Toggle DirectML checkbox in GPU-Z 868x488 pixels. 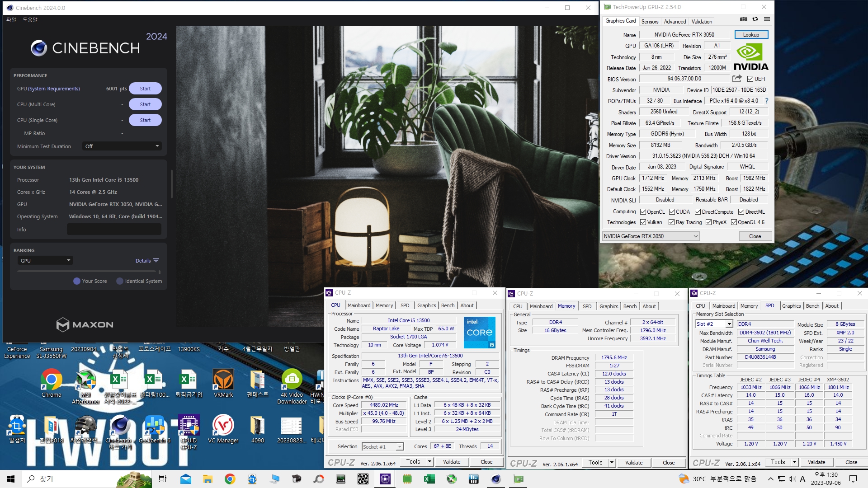[741, 211]
